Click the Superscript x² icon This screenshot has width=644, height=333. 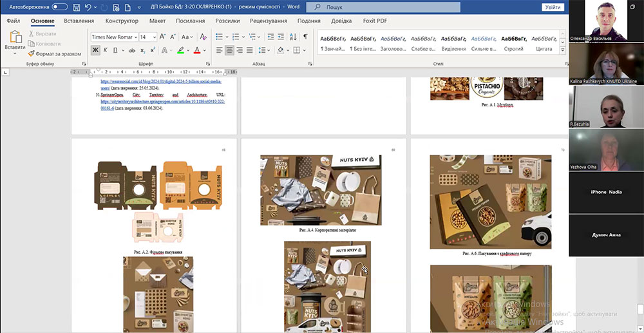[153, 50]
